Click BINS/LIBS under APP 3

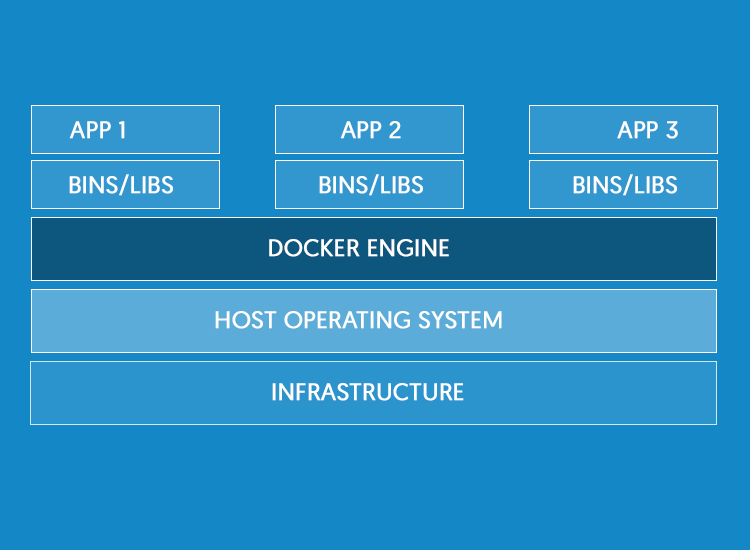623,185
